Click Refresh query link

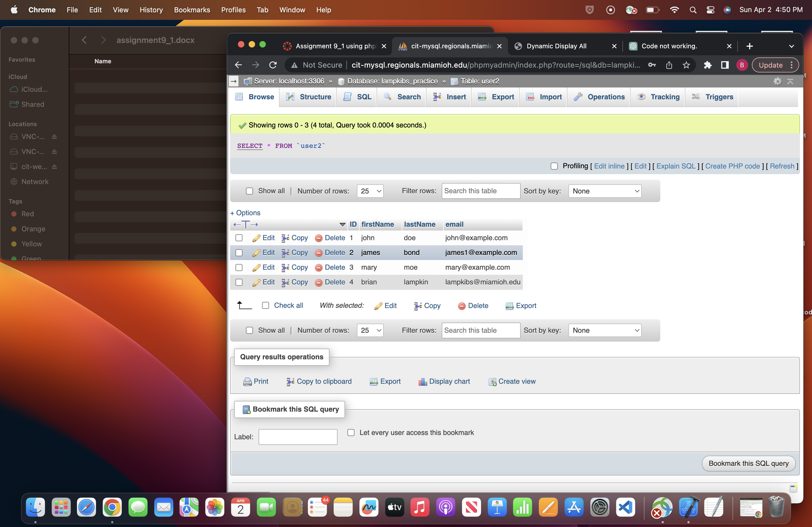[782, 166]
